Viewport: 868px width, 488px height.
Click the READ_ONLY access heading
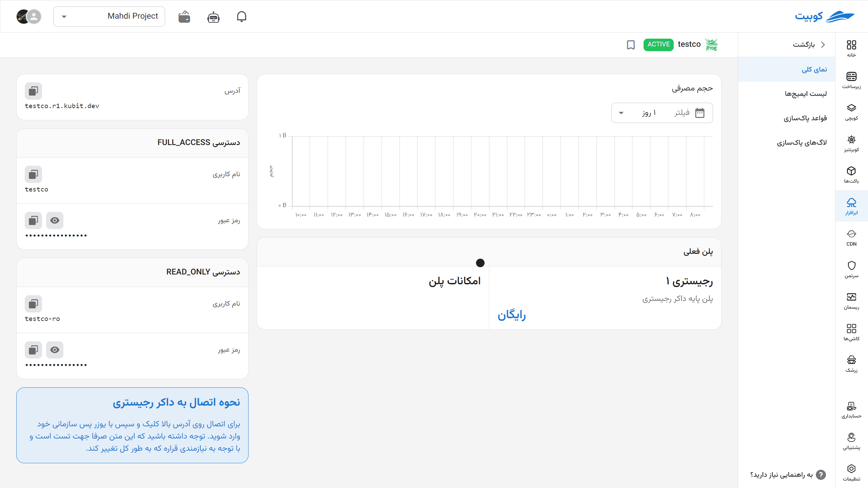click(203, 272)
